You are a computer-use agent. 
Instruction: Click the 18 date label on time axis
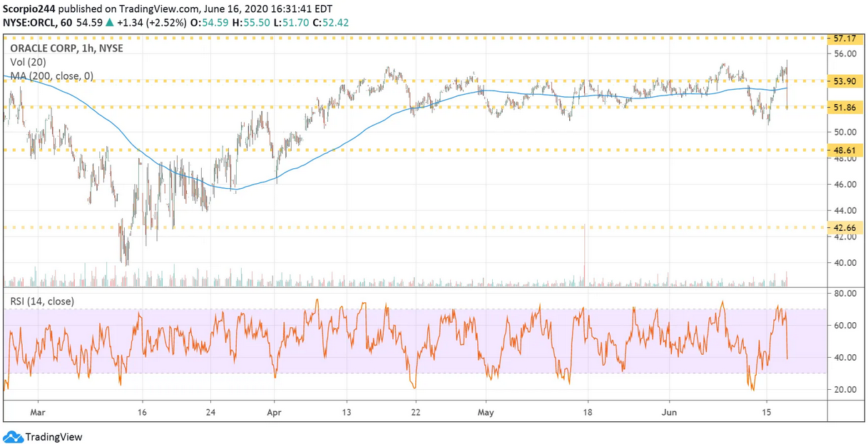588,413
